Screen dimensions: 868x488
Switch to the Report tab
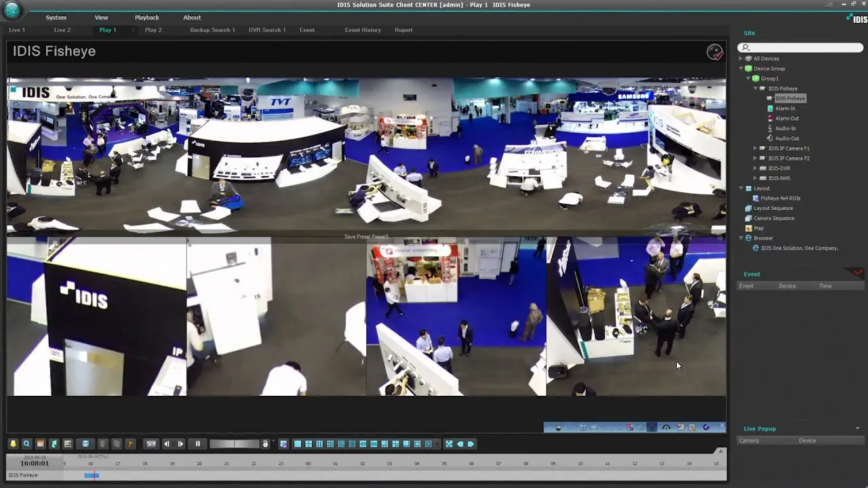click(403, 30)
